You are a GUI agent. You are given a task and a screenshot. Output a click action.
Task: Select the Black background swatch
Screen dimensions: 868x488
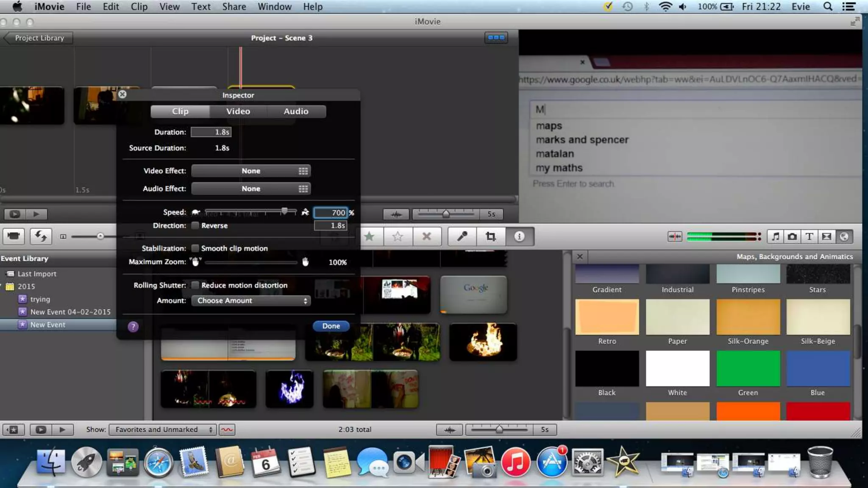(x=607, y=368)
